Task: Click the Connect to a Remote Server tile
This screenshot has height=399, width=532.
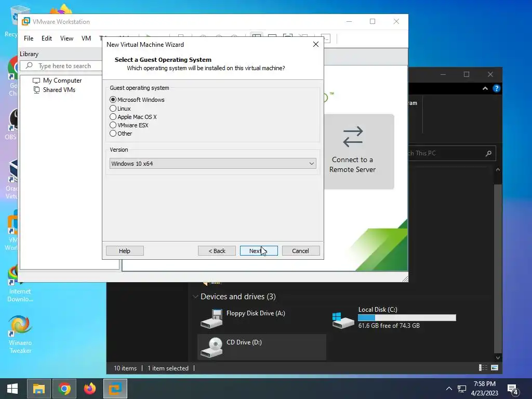Action: 359,152
